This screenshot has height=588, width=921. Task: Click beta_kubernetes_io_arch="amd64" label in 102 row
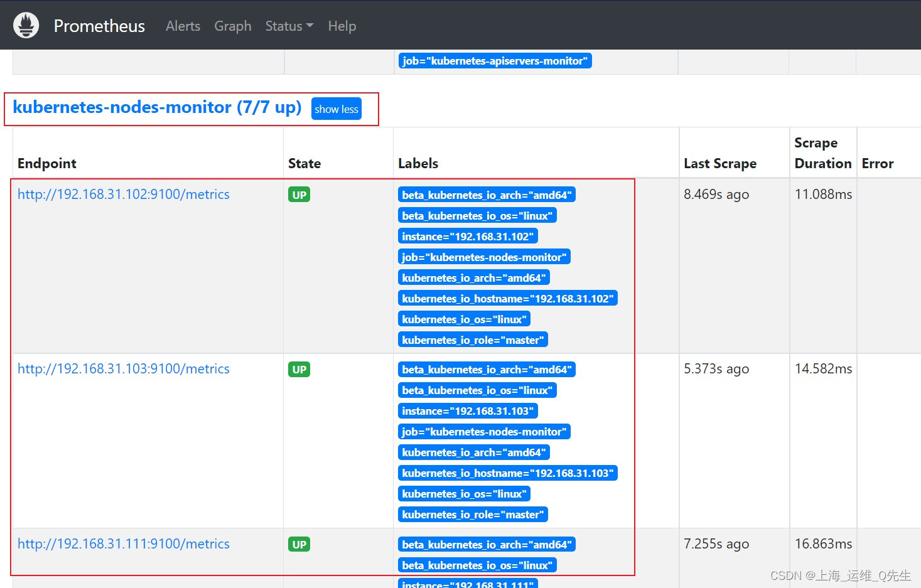click(x=487, y=195)
